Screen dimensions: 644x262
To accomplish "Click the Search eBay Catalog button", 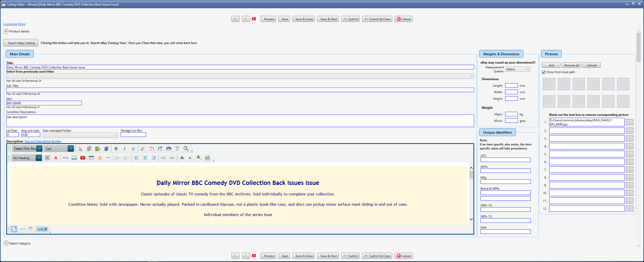I will (x=21, y=43).
